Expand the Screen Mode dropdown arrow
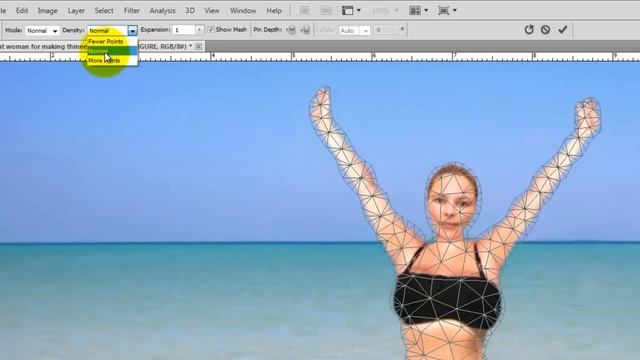This screenshot has width=640, height=360. tap(455, 11)
